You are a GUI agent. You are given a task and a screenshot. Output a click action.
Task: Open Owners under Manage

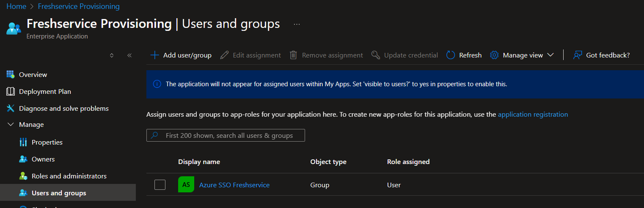[43, 159]
